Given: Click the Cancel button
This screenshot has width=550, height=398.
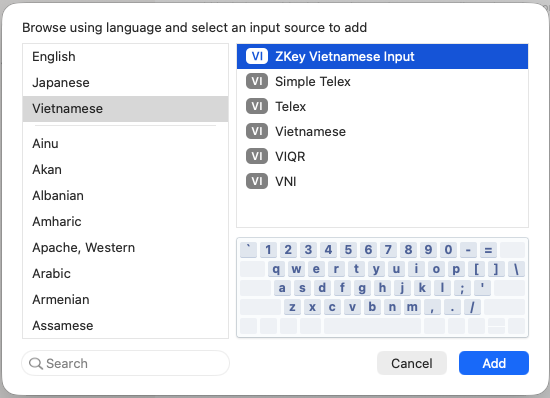Looking at the screenshot, I should 412,363.
